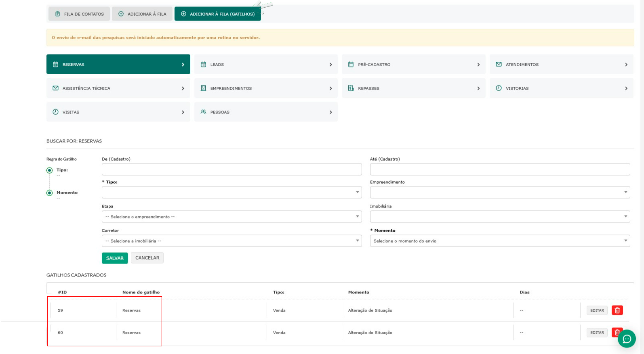Switch to Adicionar à Fila tab
Image resolution: width=644 pixels, height=354 pixels.
[x=142, y=14]
